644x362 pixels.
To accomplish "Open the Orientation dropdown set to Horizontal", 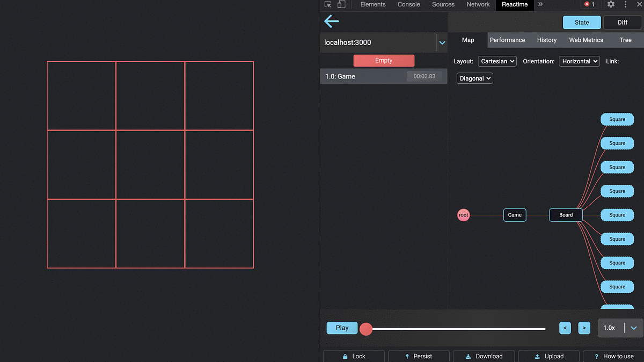I will [579, 61].
